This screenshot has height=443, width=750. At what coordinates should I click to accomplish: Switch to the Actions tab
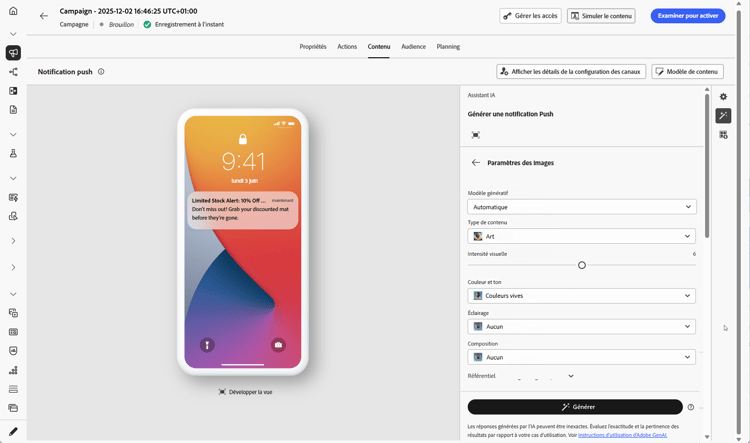[x=347, y=46]
